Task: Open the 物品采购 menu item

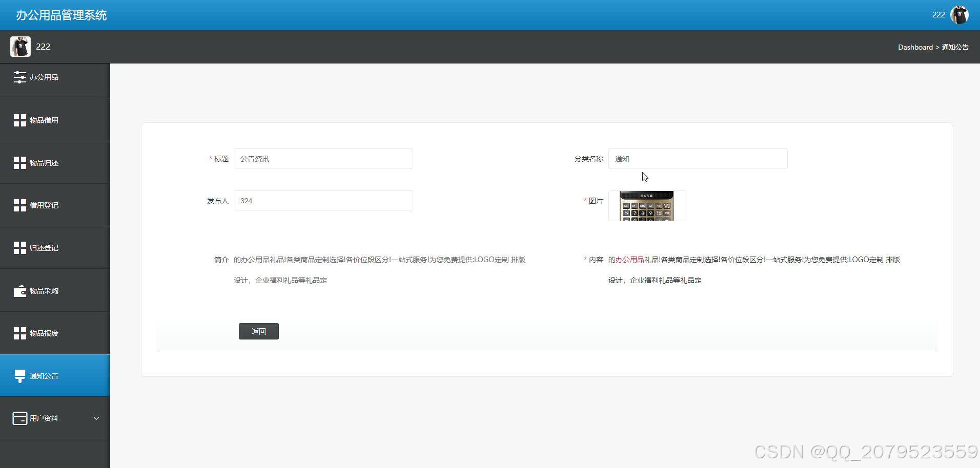Action: 55,291
